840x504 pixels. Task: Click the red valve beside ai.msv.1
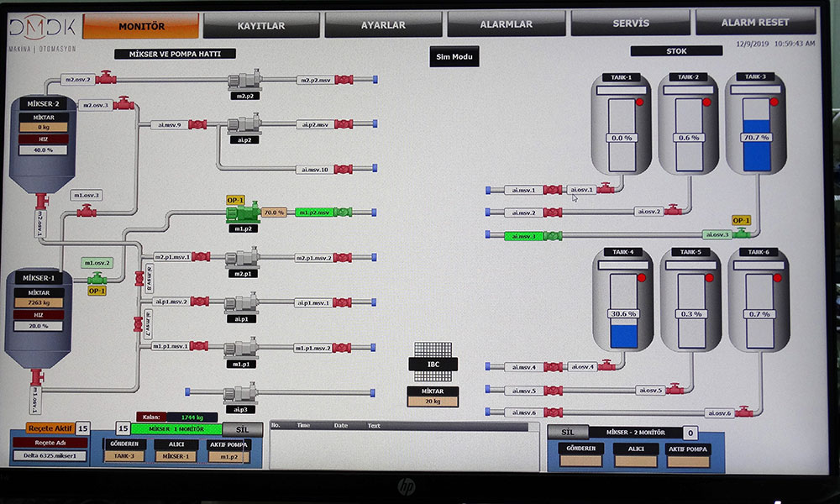[553, 190]
